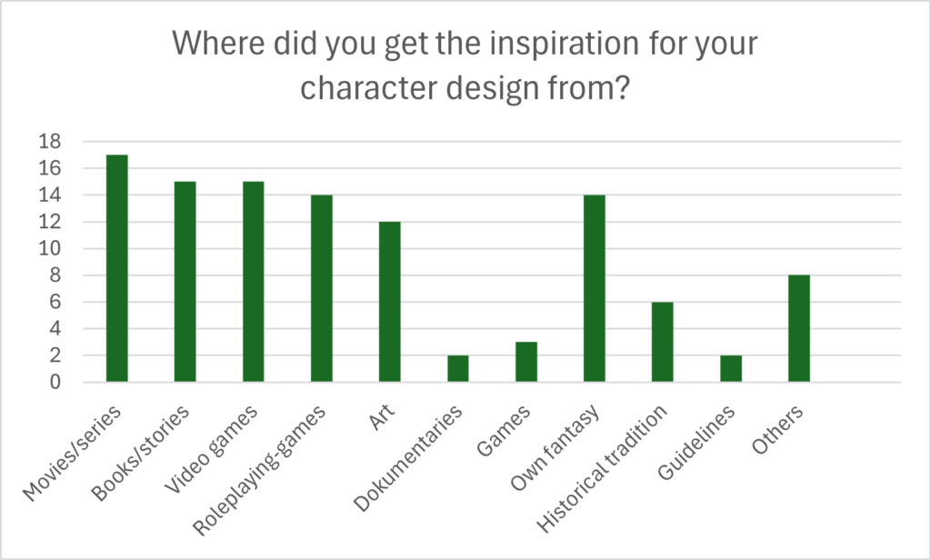Click the Historical tradition axis label
The image size is (931, 560).
point(602,468)
